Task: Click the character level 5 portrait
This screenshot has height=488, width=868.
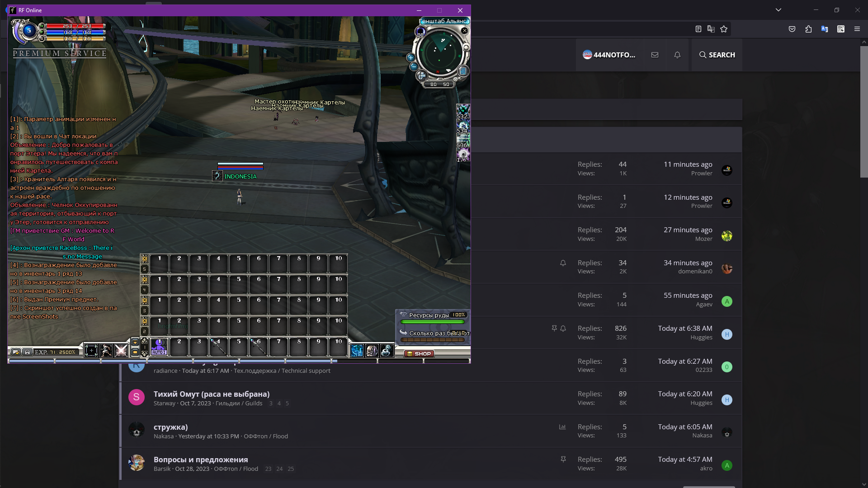Action: click(x=28, y=31)
